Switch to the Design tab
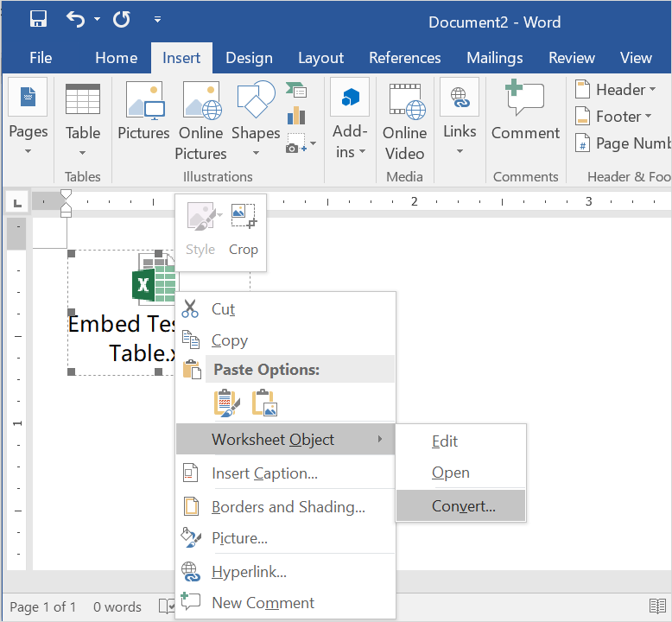The width and height of the screenshot is (672, 622). click(x=249, y=58)
